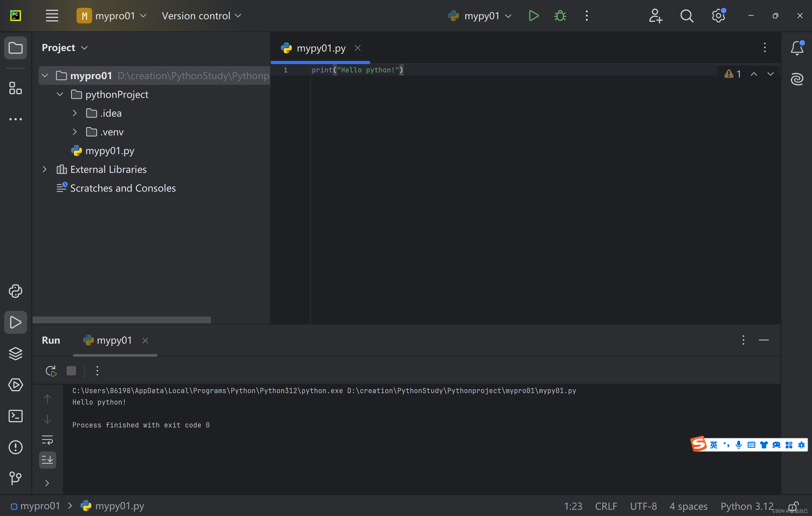Click the Project panel horizontal scrollbar

122,320
